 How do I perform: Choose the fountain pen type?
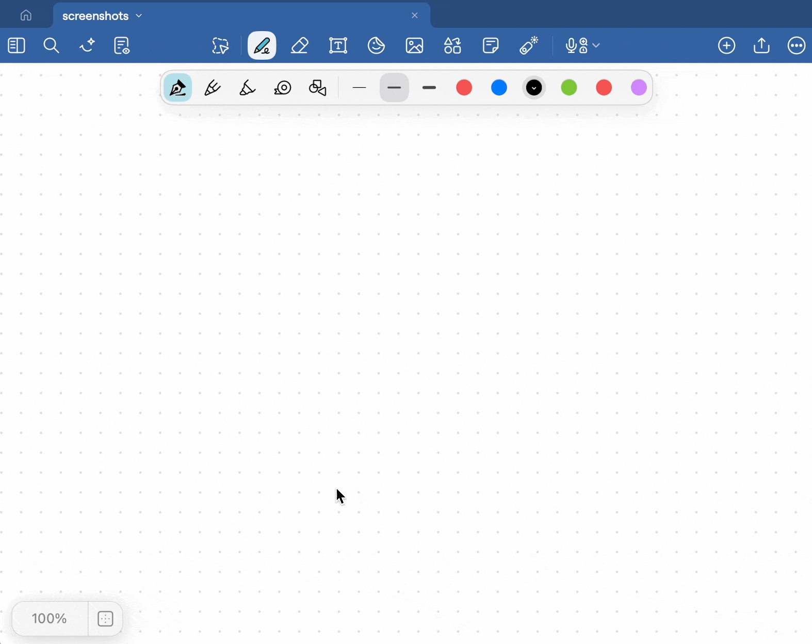[178, 88]
